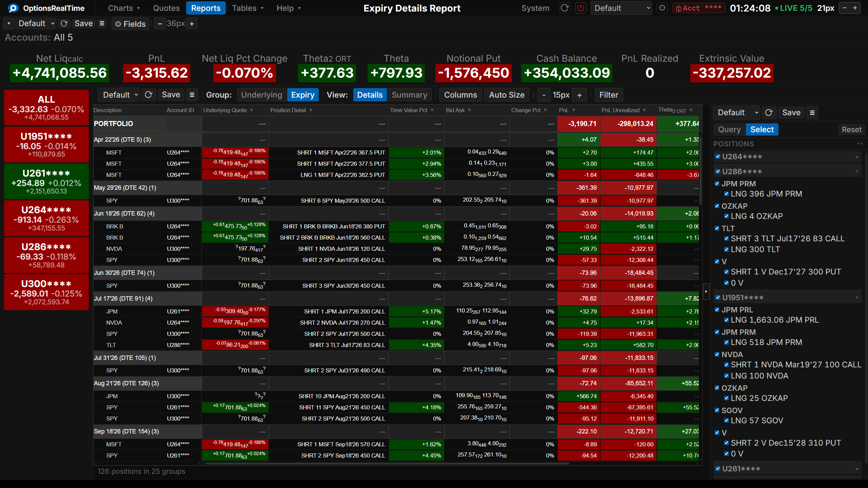The width and height of the screenshot is (868, 488).
Task: Open the positions panel Default dropdown
Action: click(737, 113)
